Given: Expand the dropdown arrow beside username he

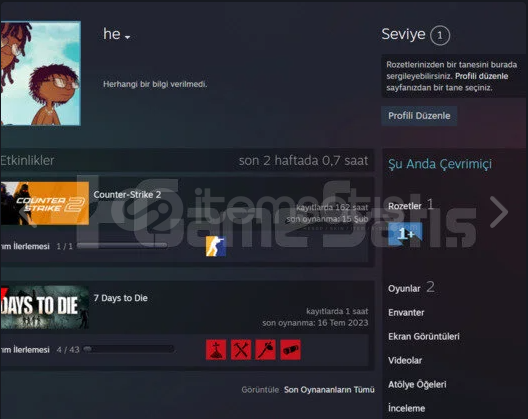Looking at the screenshot, I should (x=128, y=37).
